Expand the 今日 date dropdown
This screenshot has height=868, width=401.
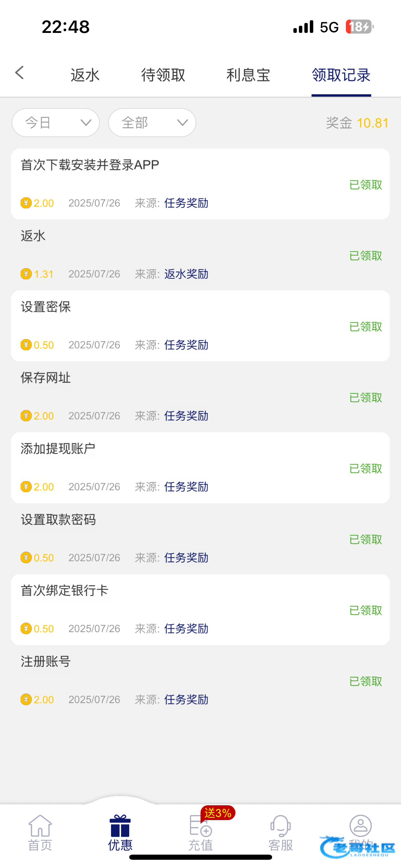pos(56,123)
